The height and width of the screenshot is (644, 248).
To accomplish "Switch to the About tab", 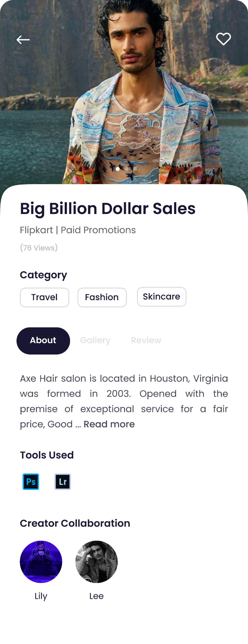I will click(x=43, y=341).
